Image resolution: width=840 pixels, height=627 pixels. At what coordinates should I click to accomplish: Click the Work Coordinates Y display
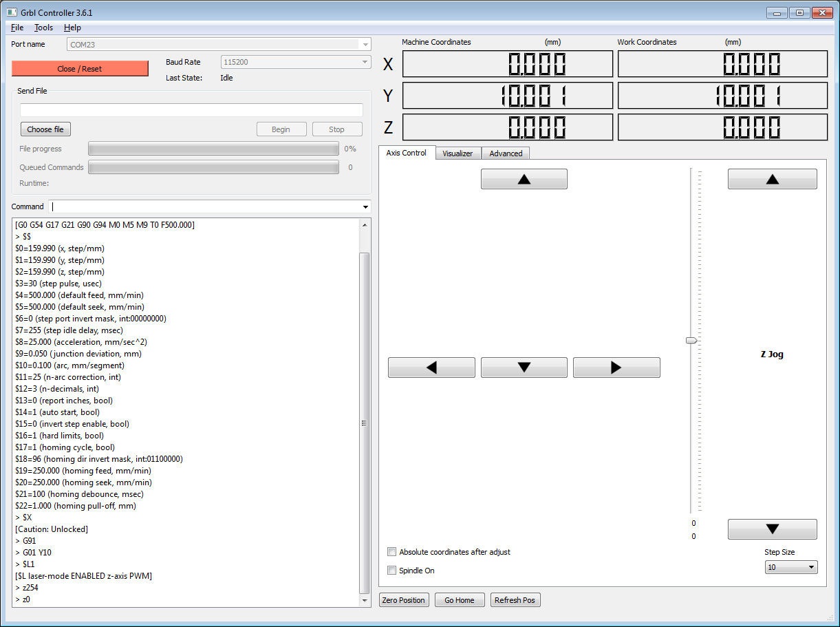click(722, 96)
